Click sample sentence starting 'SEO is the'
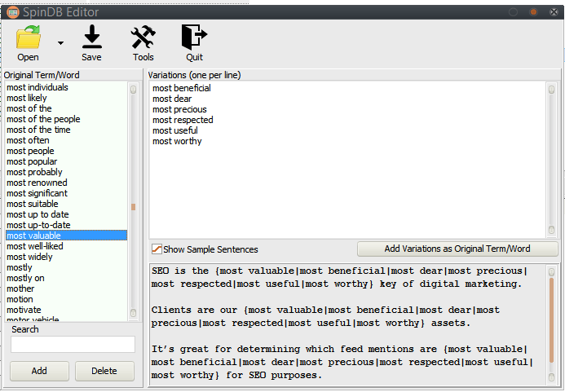565x392 pixels. pos(339,277)
